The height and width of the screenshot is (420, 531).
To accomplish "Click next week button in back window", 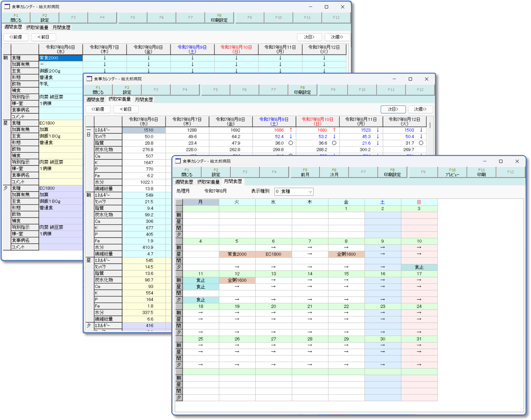I will [337, 37].
